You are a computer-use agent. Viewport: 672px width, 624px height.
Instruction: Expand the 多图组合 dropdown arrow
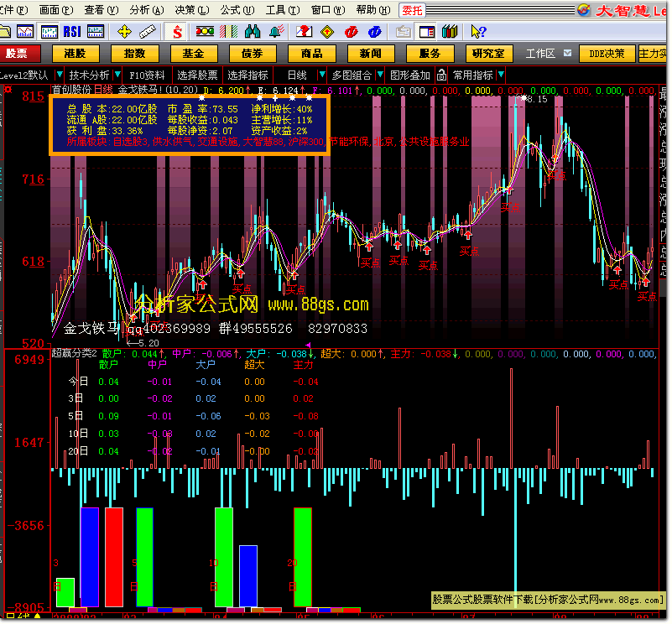pyautogui.click(x=380, y=75)
